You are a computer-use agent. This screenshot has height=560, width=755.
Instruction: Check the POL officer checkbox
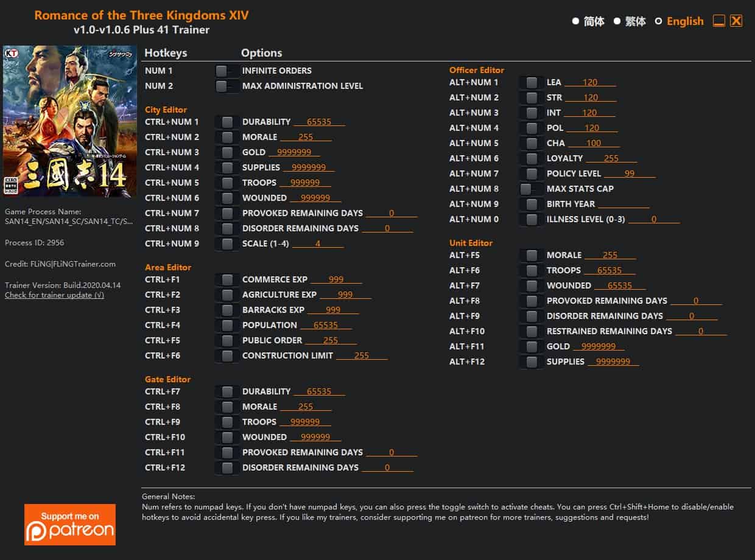532,128
